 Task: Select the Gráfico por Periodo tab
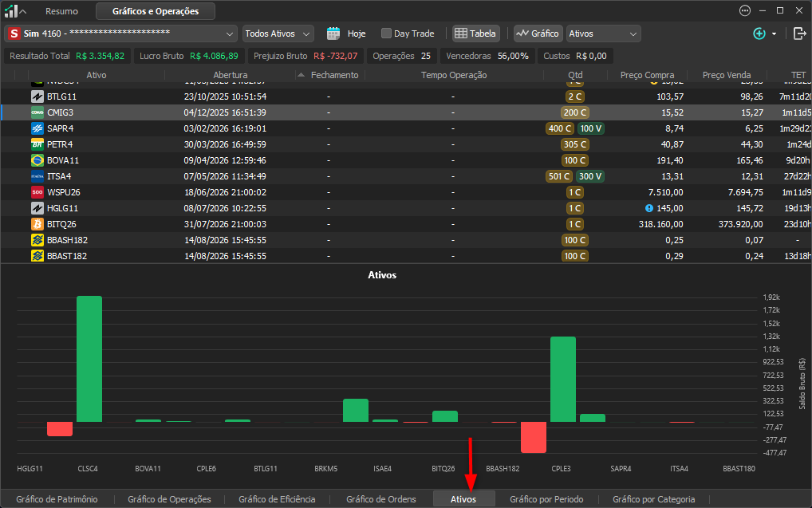pyautogui.click(x=546, y=499)
